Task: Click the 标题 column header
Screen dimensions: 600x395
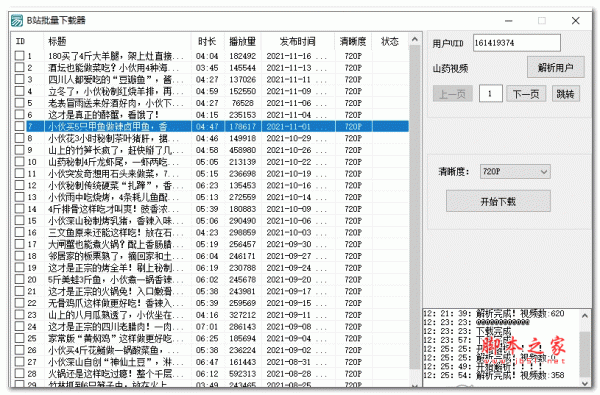Action: 117,41
